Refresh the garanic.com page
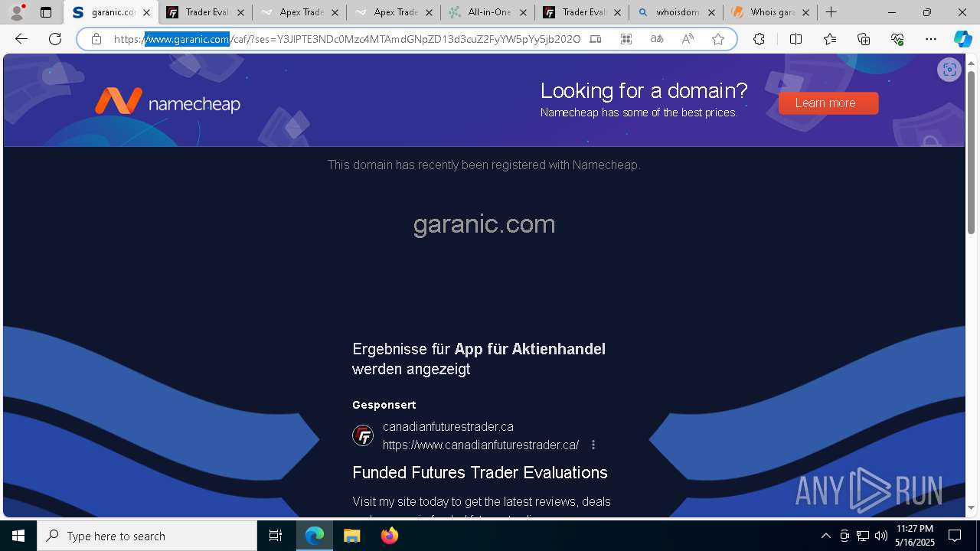 (x=55, y=39)
